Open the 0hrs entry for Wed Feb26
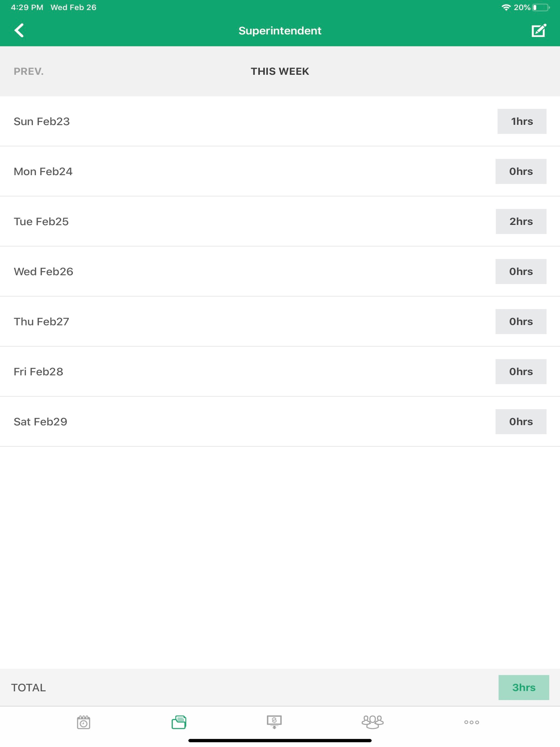Image resolution: width=560 pixels, height=747 pixels. (x=521, y=271)
